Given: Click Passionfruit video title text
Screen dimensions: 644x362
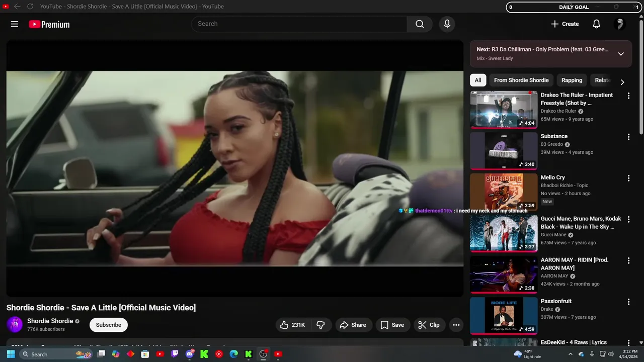Looking at the screenshot, I should coord(556,301).
